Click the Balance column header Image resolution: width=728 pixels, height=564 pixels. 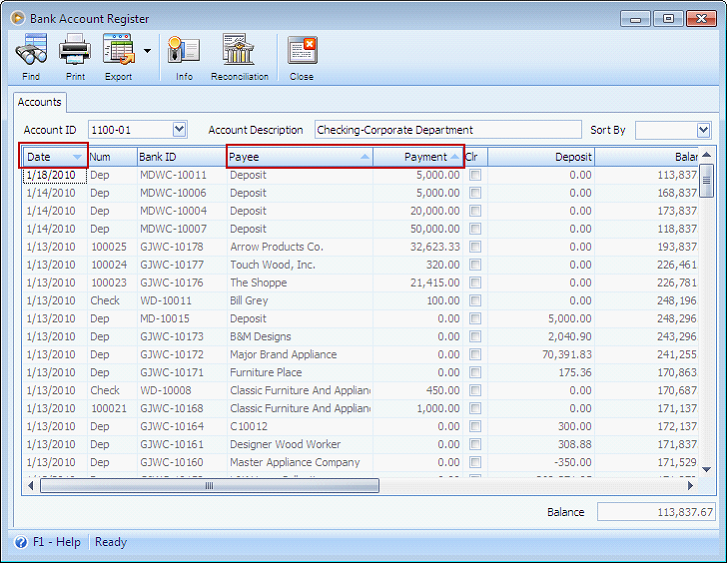point(646,157)
